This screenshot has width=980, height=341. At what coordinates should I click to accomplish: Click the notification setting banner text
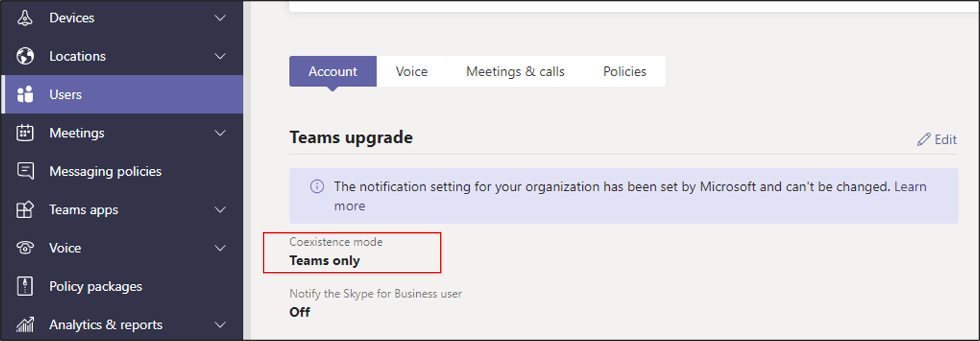click(612, 187)
